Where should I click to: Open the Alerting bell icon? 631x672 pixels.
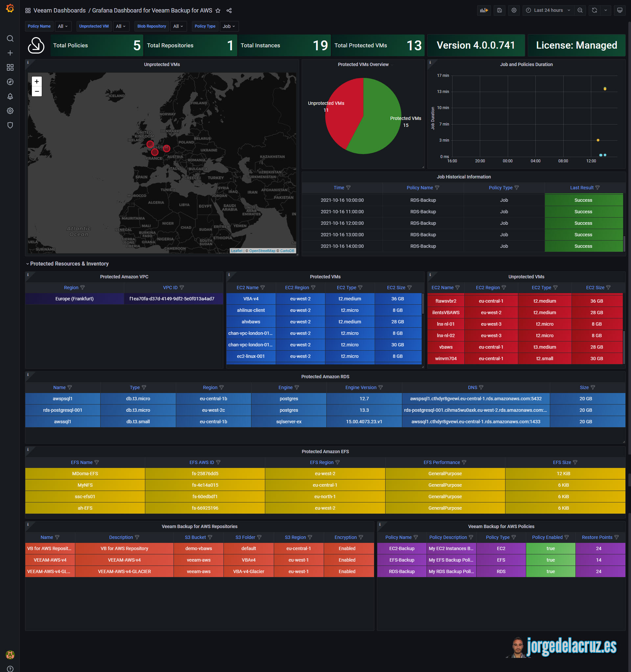coord(10,96)
